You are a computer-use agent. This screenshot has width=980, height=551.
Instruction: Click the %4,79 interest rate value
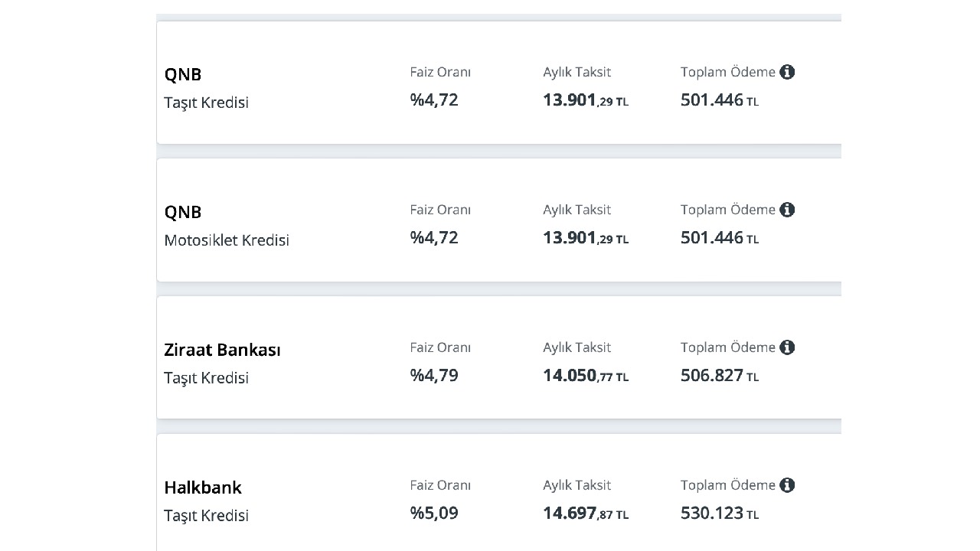pos(434,376)
